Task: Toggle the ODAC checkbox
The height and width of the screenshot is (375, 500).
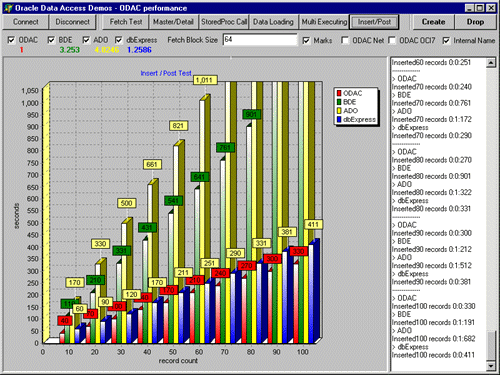Action: (x=11, y=40)
